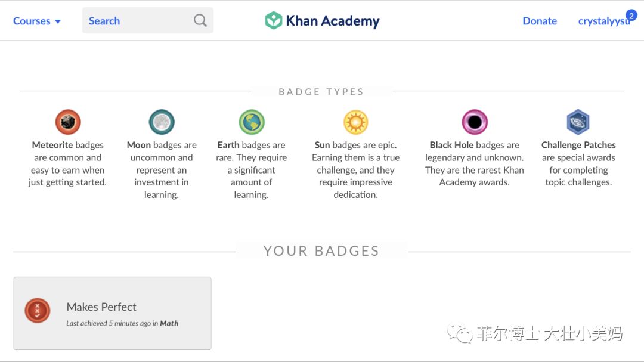Click the WeChat watermark icon
This screenshot has width=644, height=362.
point(460,333)
